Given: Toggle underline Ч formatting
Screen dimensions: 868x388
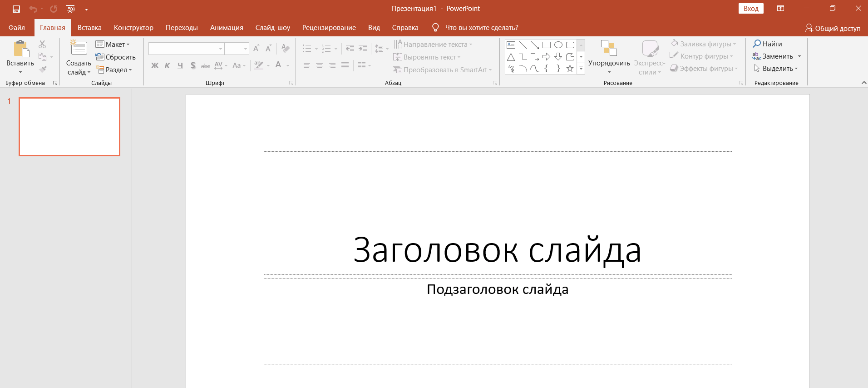Looking at the screenshot, I should point(180,65).
